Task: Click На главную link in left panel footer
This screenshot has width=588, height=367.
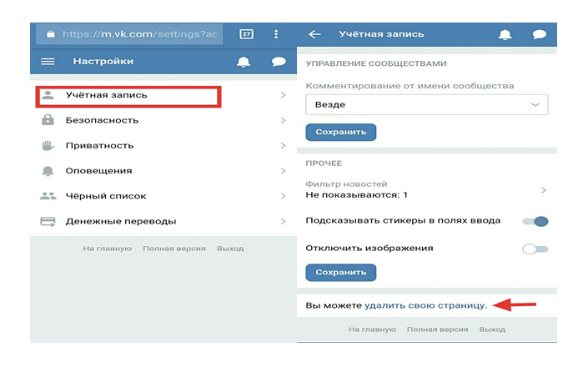Action: [108, 249]
